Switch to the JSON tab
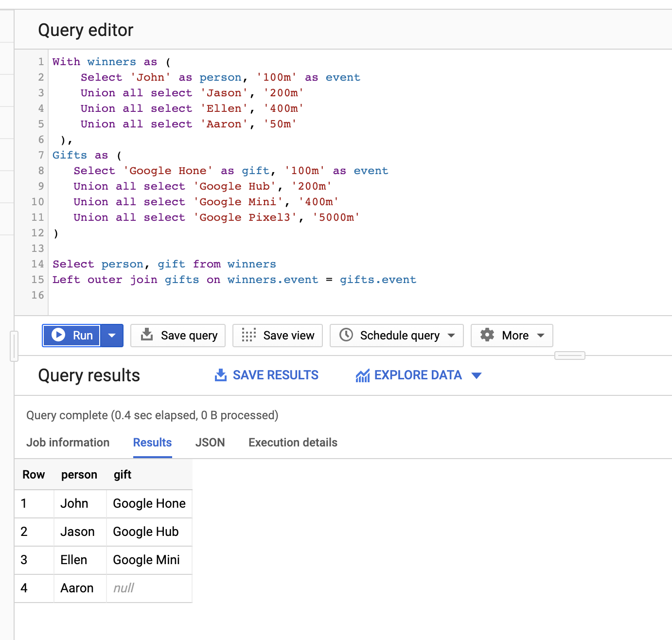This screenshot has height=640, width=672. (210, 443)
